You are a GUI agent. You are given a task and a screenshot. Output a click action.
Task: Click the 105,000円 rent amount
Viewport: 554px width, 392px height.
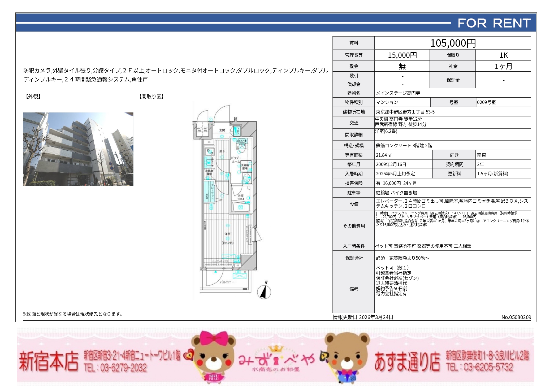453,43
